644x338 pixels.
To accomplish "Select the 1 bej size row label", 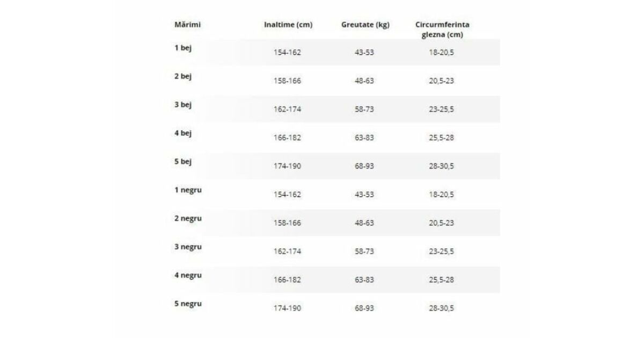I will [183, 48].
